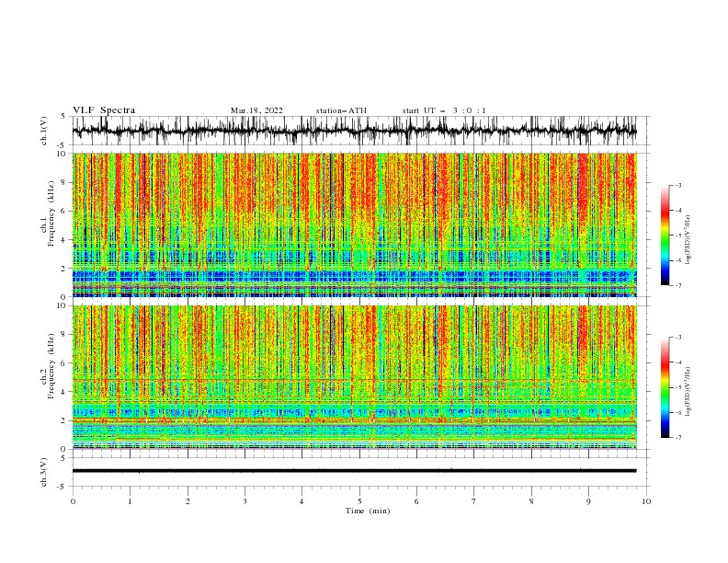The height and width of the screenshot is (563, 728).
Task: Click the time axis tick label "0"
Action: [73, 501]
